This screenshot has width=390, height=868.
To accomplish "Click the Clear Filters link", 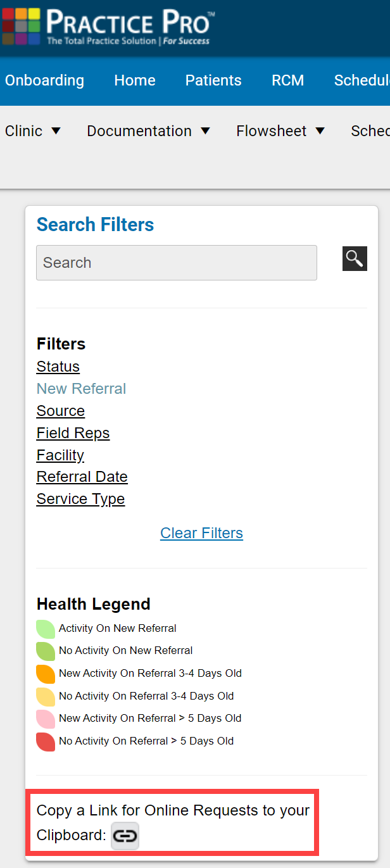I will [201, 532].
